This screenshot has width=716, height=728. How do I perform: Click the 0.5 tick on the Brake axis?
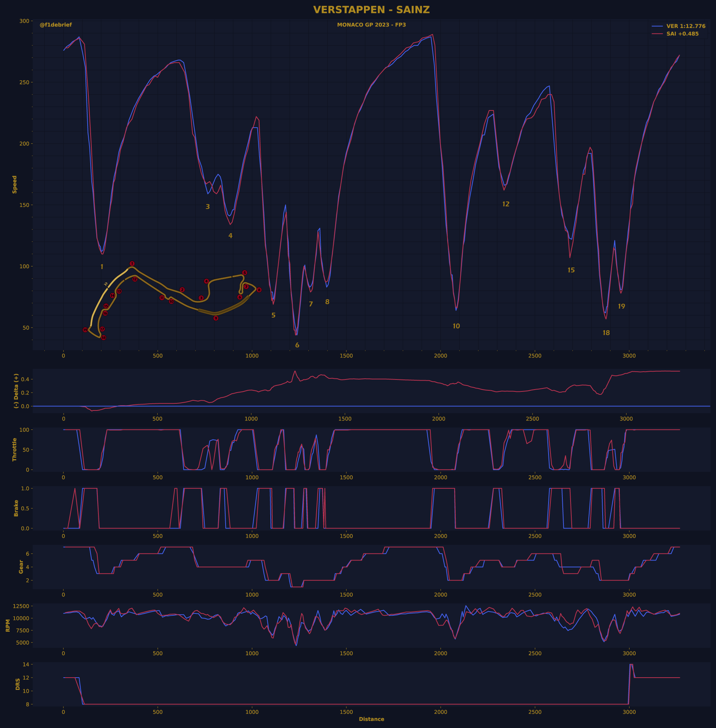coord(25,508)
